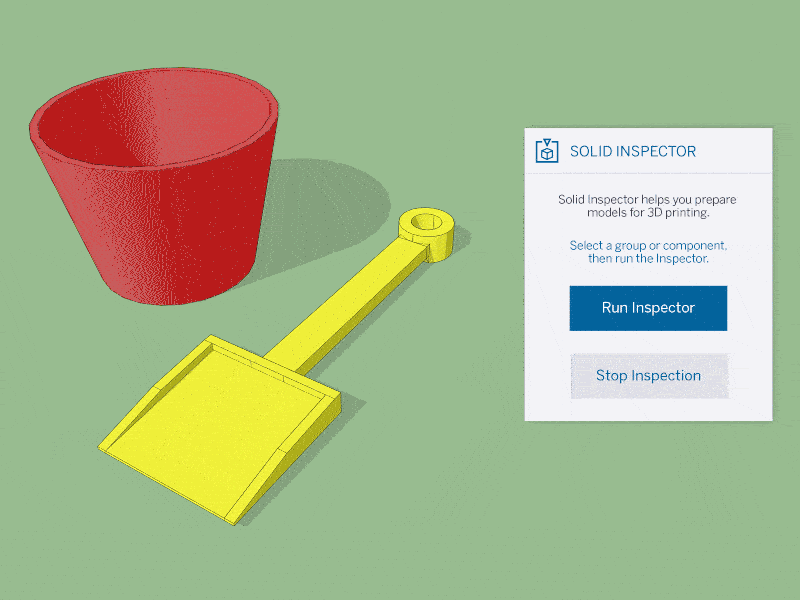Select the raised back wall of the shovel blade
The image size is (800, 600).
tap(276, 363)
